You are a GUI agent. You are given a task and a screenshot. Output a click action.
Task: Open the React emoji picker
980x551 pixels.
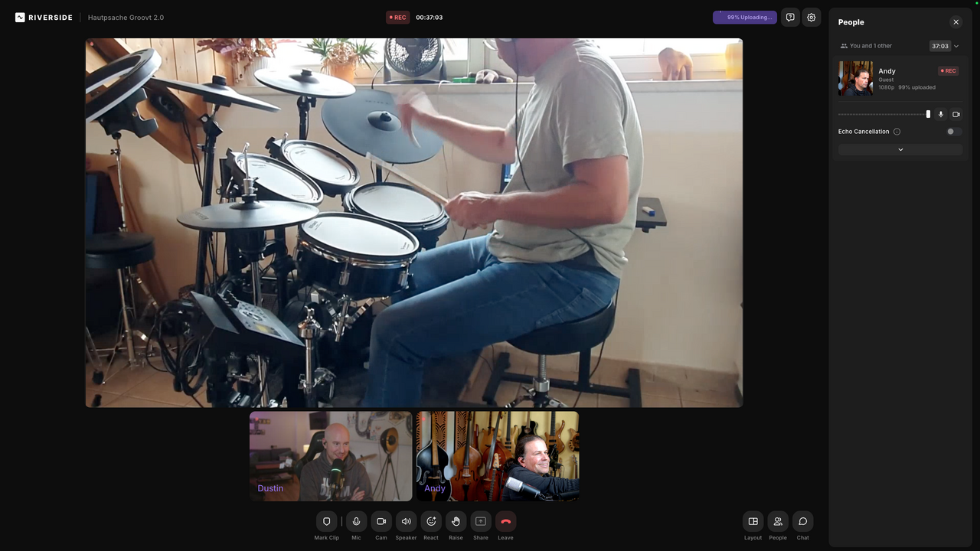[x=431, y=521]
